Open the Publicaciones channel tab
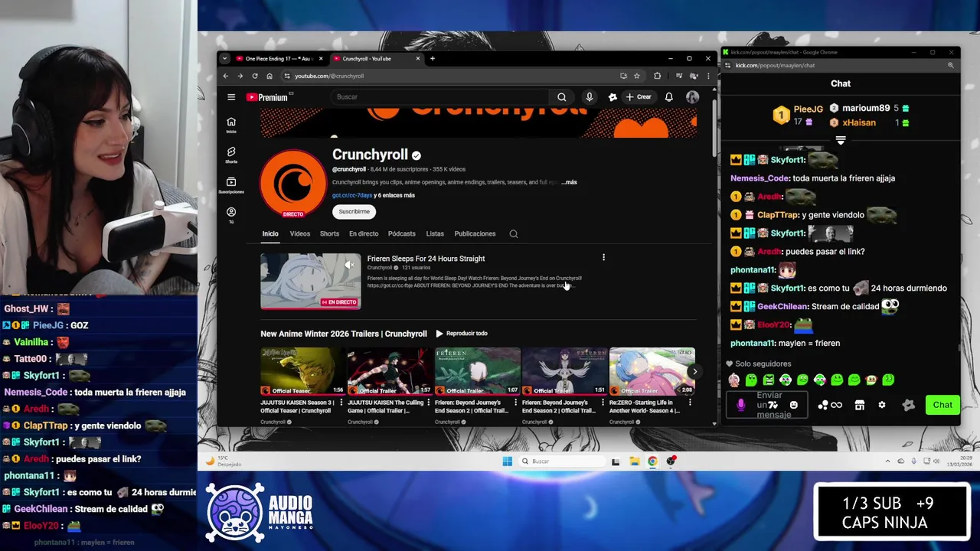This screenshot has height=551, width=980. [x=475, y=234]
